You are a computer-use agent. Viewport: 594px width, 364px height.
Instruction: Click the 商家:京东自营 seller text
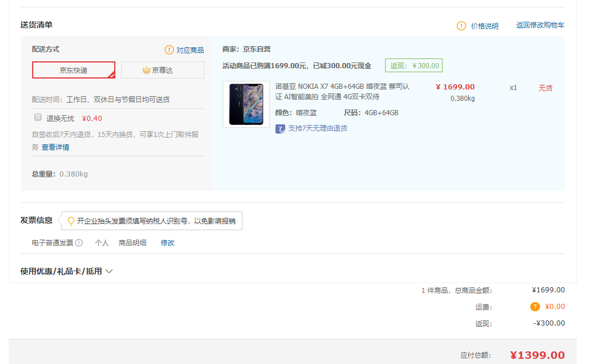pos(246,49)
